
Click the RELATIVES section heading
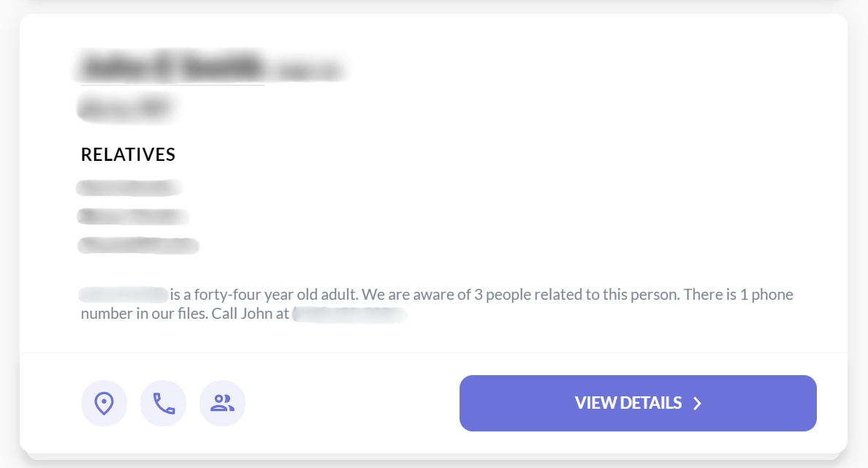pyautogui.click(x=128, y=154)
